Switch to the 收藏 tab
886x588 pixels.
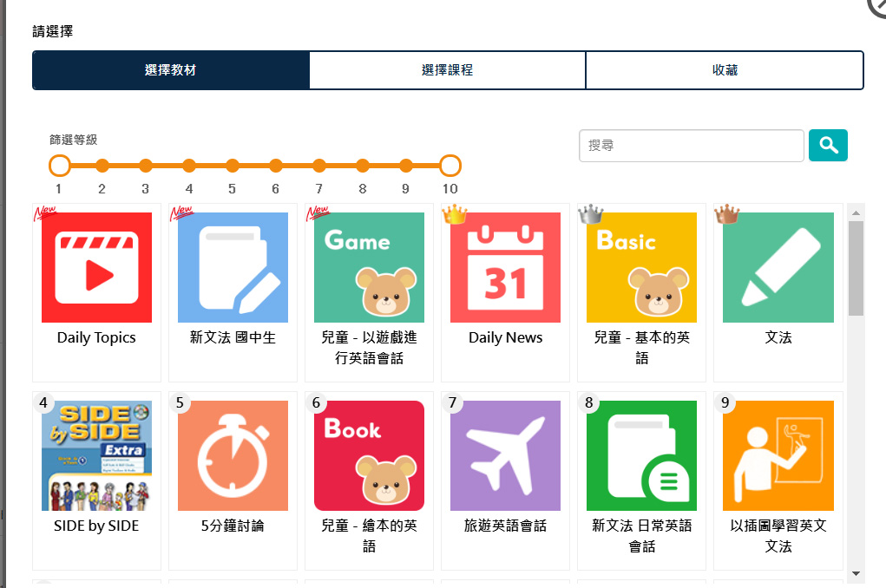725,70
